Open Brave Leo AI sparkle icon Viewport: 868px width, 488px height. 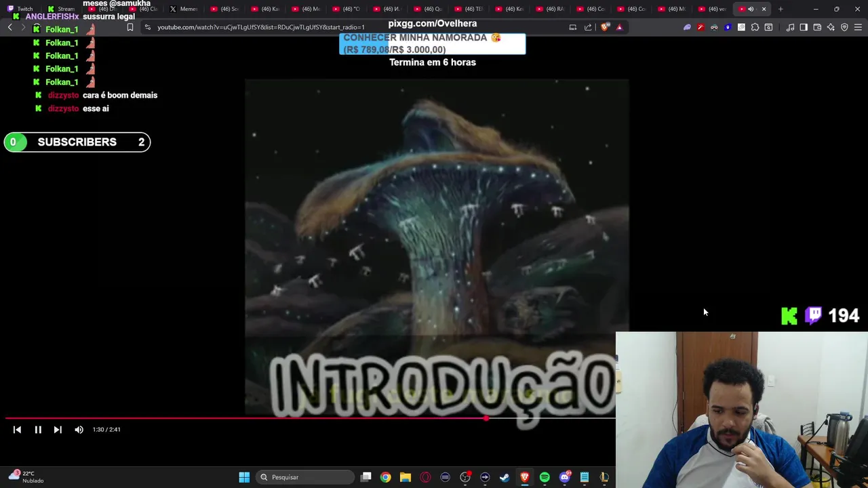831,27
